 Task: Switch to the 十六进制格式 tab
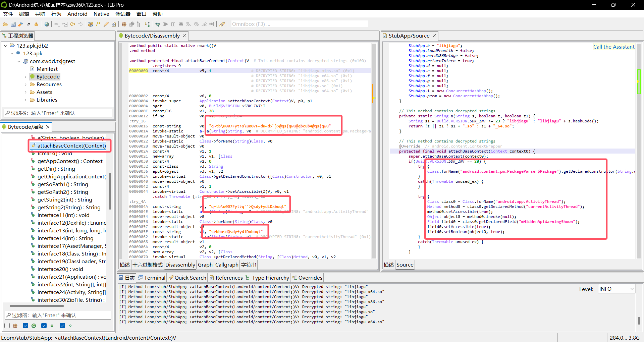pyautogui.click(x=148, y=265)
